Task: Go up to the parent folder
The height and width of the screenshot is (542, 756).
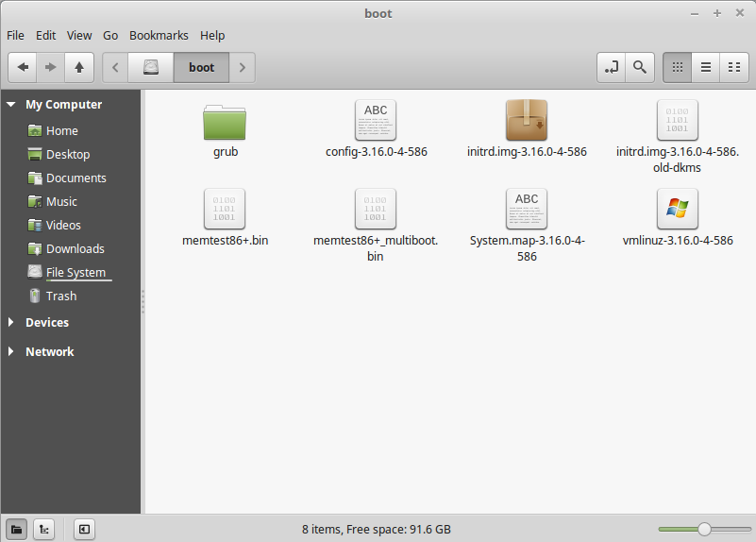Action: pos(79,67)
